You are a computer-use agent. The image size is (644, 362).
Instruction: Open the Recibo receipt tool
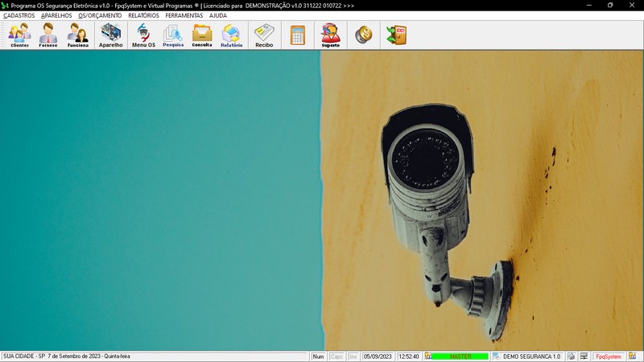coord(264,35)
